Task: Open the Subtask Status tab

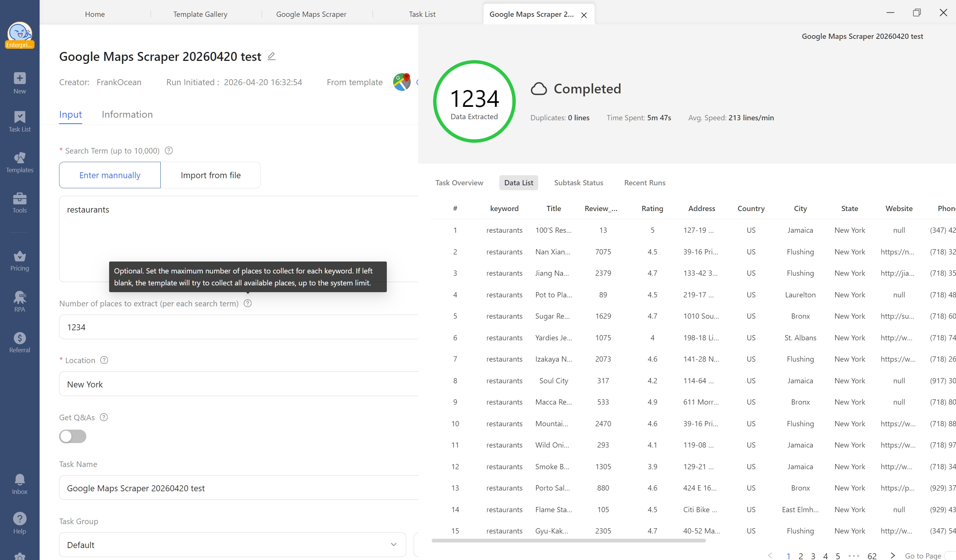Action: coord(579,183)
